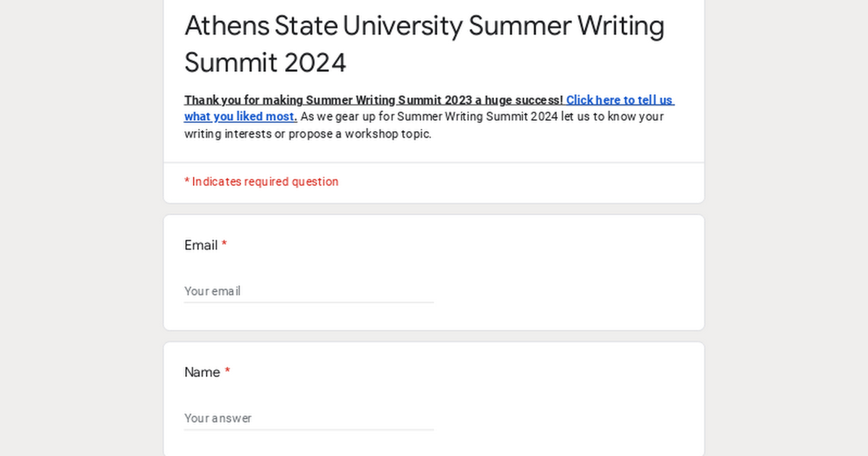Select the "Your email" placeholder line
868x456 pixels.
click(212, 291)
